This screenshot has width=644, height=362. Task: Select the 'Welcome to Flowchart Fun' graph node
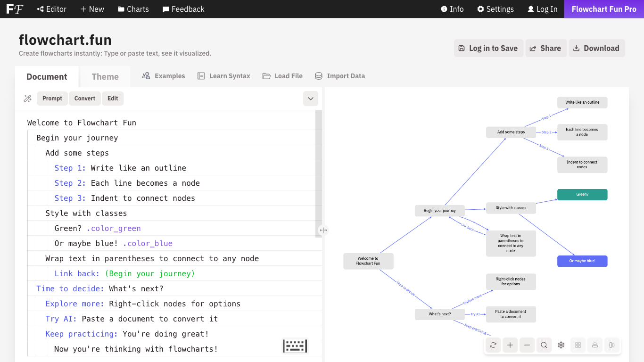coord(368,261)
